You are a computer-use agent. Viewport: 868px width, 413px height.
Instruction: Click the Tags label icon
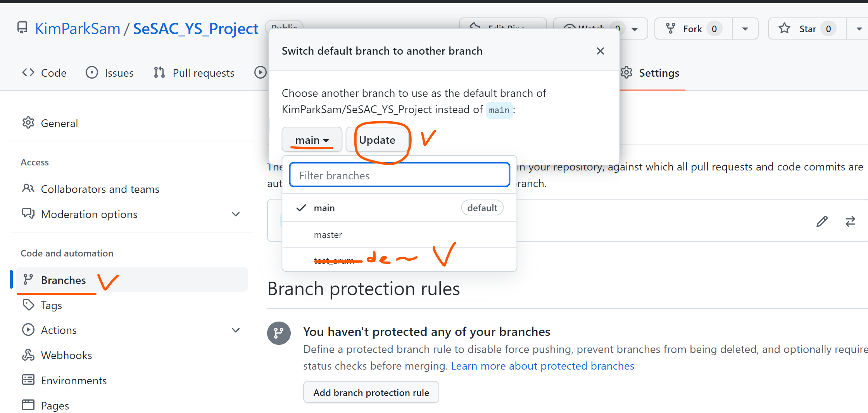(x=28, y=305)
